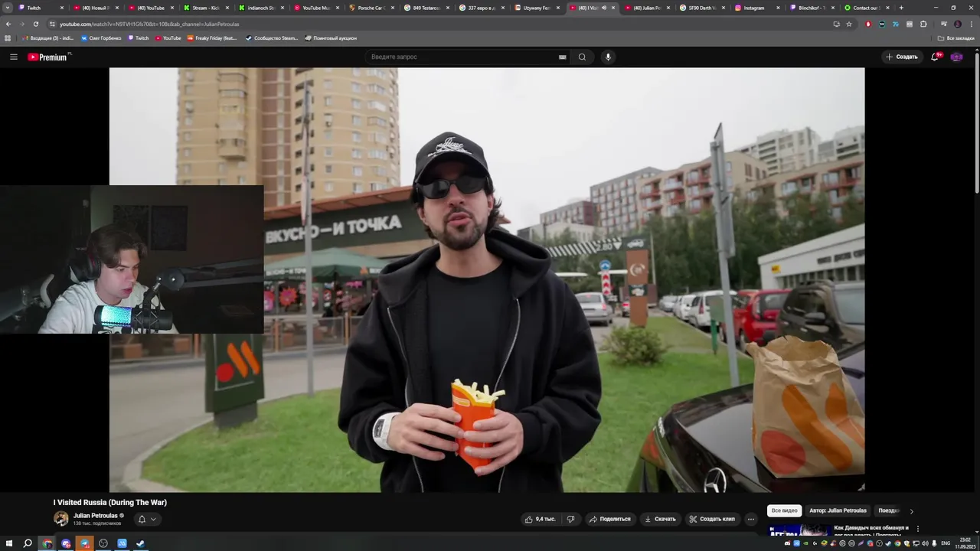
Task: Open the on-screen keyboard in search box
Action: [x=562, y=57]
